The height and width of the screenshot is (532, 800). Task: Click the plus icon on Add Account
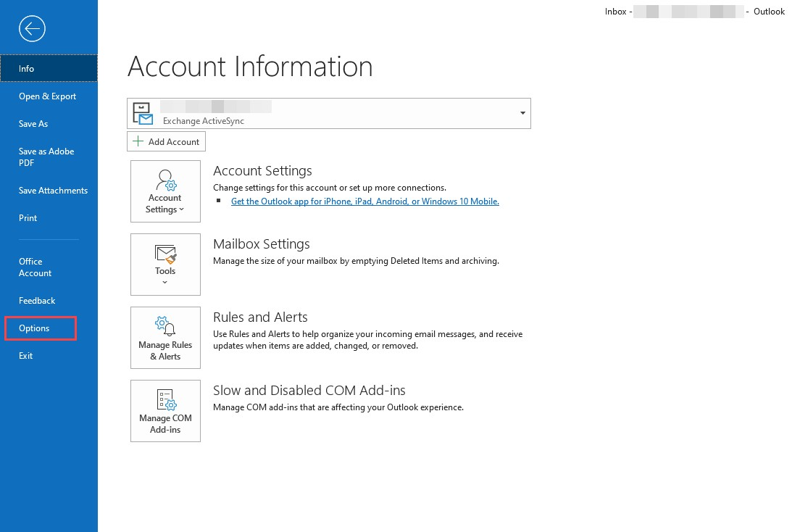click(138, 141)
